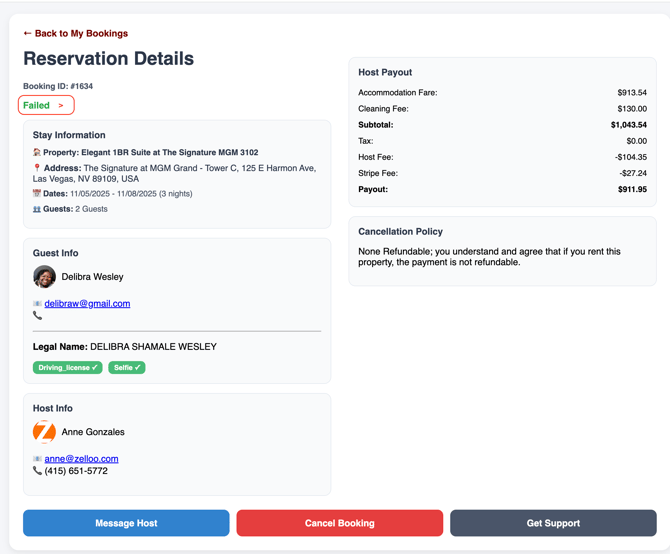Click Anne Gonzales's orange host avatar

44,432
